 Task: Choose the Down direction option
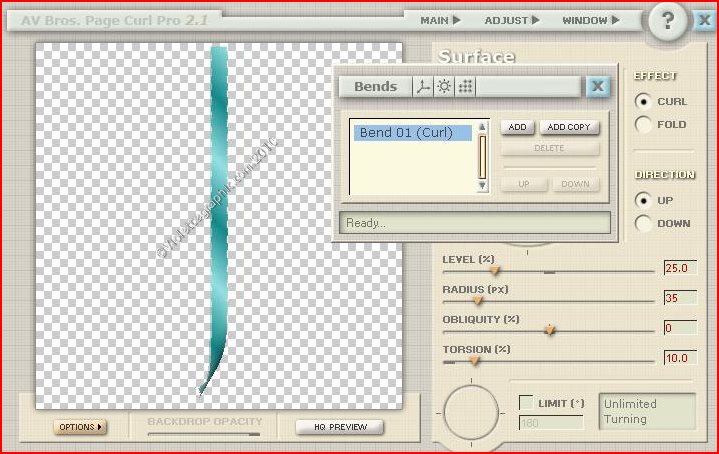point(643,224)
